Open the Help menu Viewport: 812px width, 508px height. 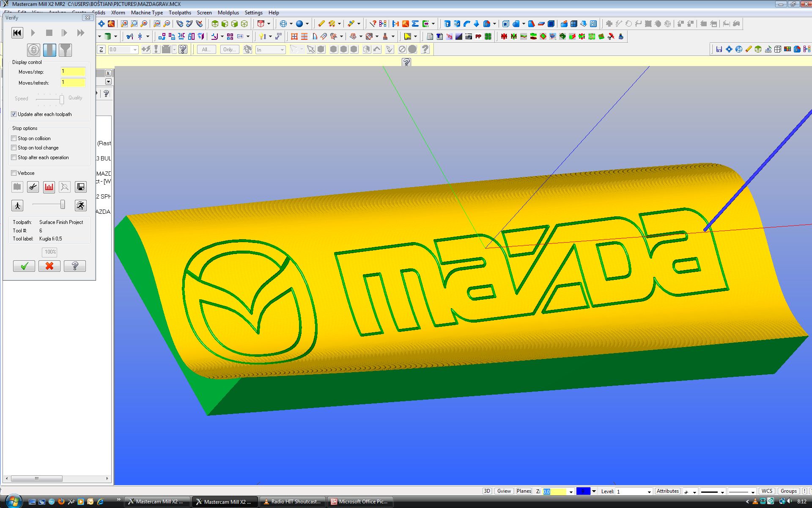pos(274,13)
